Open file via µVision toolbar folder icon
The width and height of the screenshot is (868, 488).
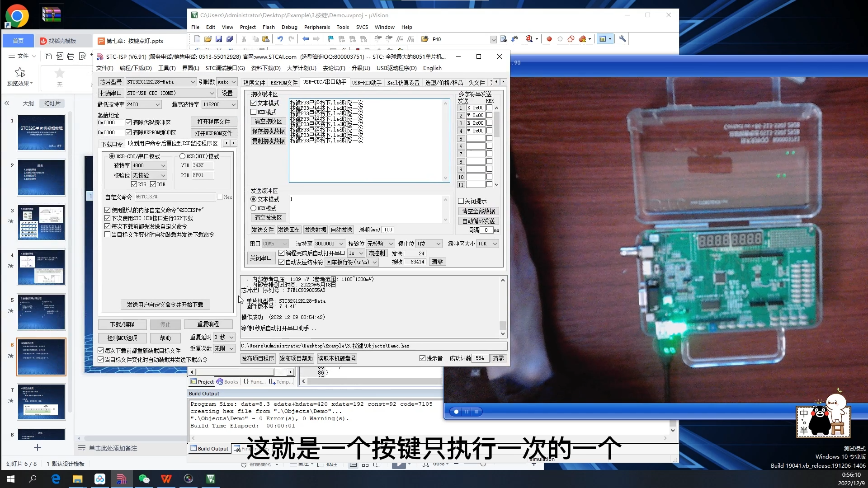pyautogui.click(x=208, y=39)
